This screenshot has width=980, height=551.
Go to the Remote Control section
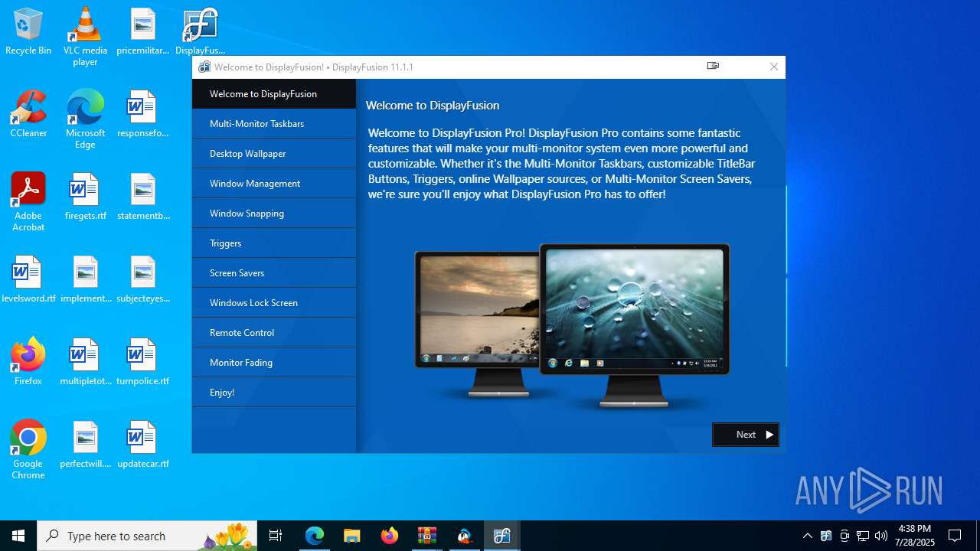274,333
